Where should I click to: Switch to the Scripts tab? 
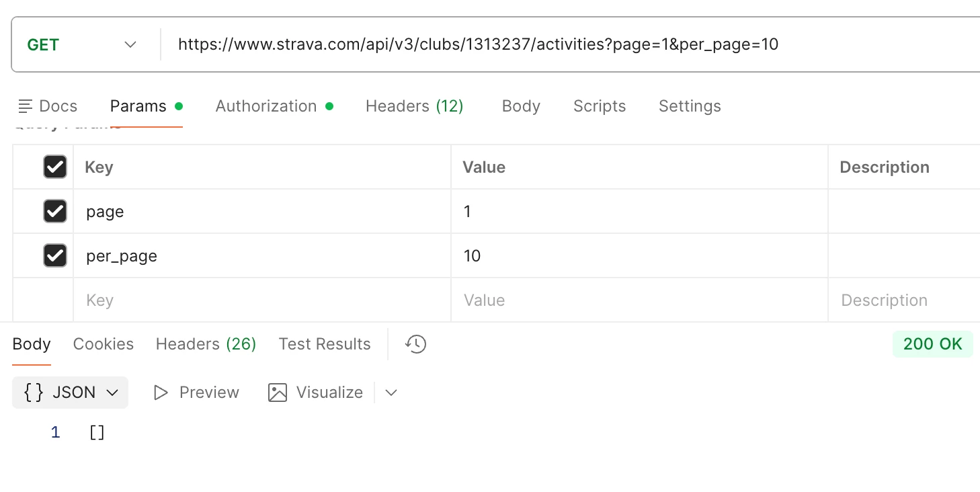[600, 106]
